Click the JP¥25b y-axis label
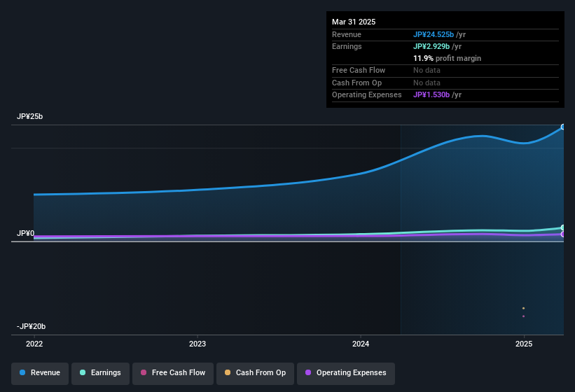 [x=29, y=116]
